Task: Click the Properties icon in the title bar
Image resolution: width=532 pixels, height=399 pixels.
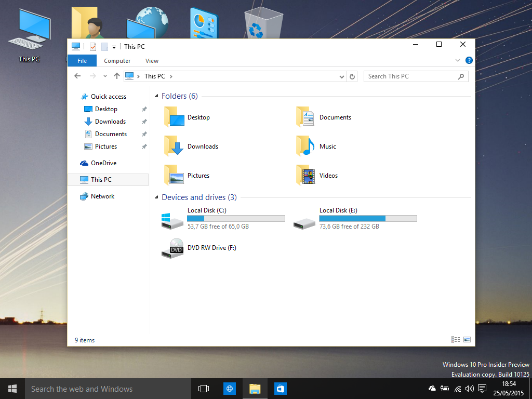Action: tap(93, 46)
